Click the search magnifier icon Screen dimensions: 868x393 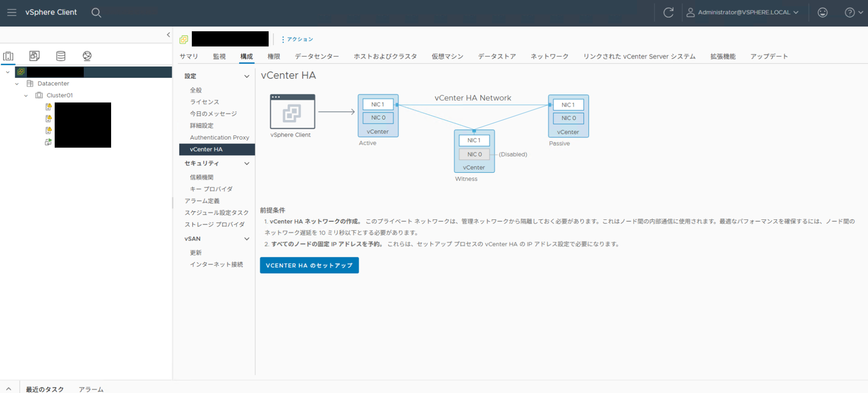pyautogui.click(x=96, y=13)
